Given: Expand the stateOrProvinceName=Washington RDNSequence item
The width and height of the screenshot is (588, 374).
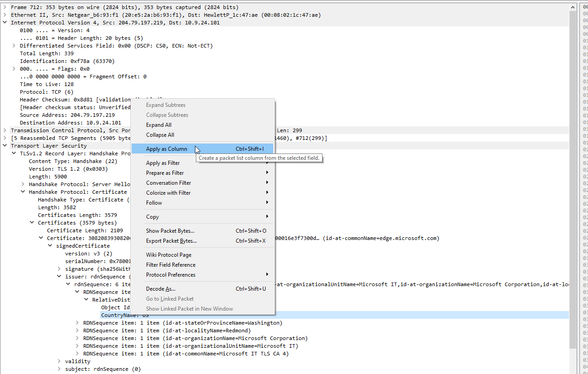Looking at the screenshot, I should point(77,323).
